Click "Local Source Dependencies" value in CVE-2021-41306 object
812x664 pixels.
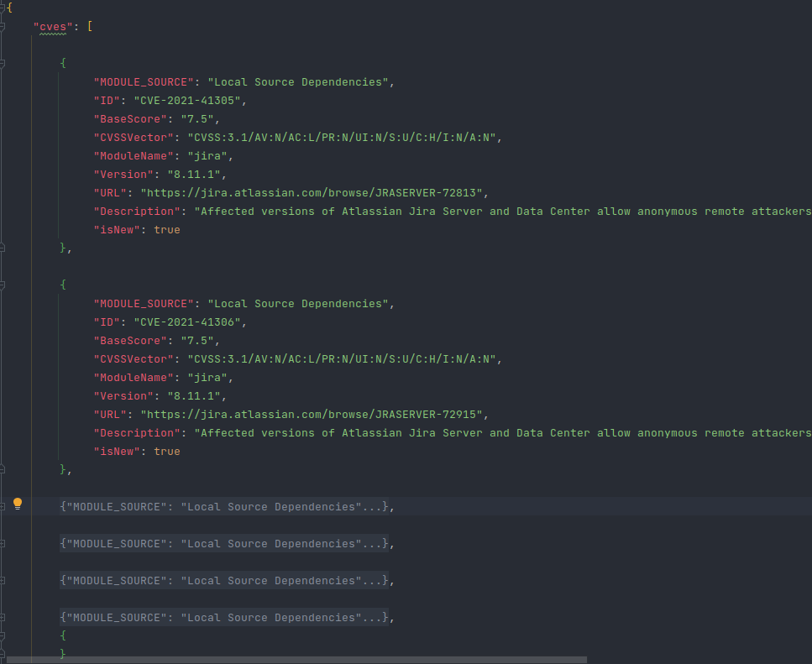(298, 304)
